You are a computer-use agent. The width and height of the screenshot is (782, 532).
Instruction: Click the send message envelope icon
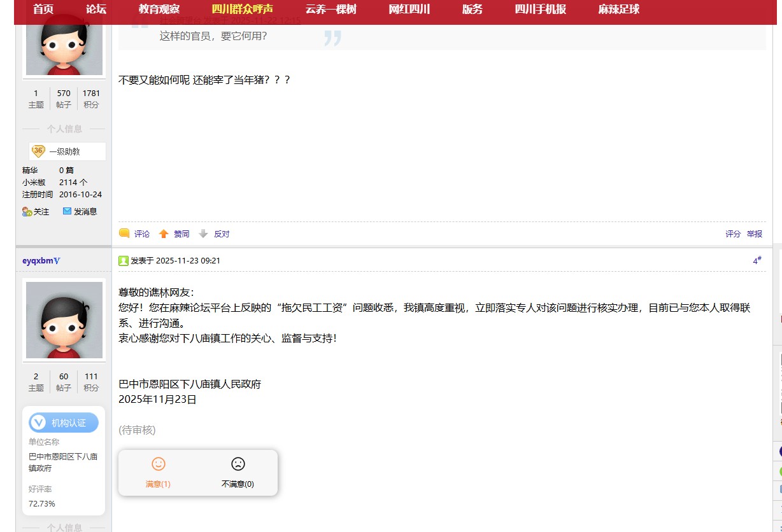tap(67, 211)
